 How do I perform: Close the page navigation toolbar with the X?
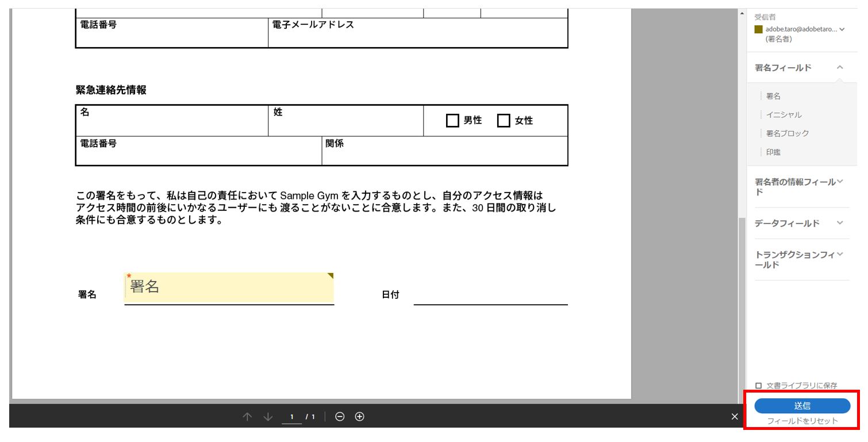[735, 416]
